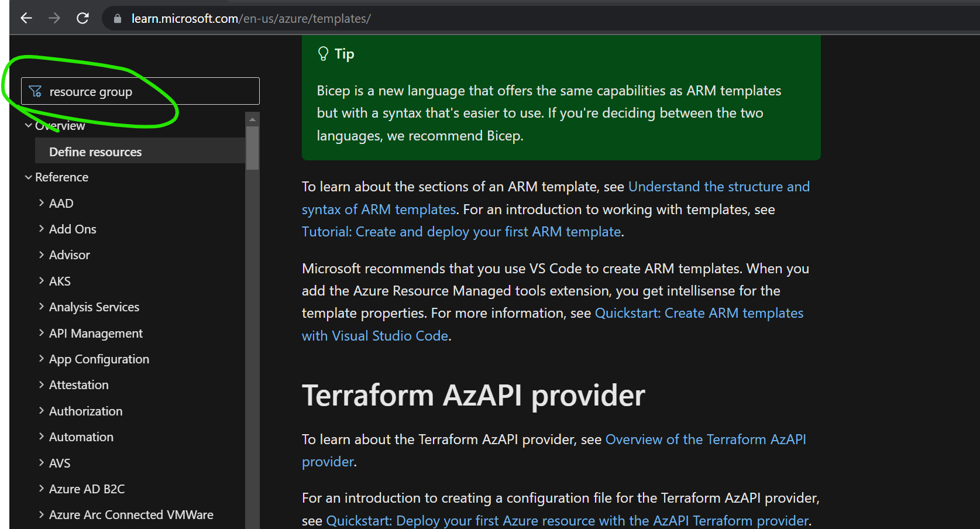Open the Overview tree item label
The image size is (980, 529).
60,126
